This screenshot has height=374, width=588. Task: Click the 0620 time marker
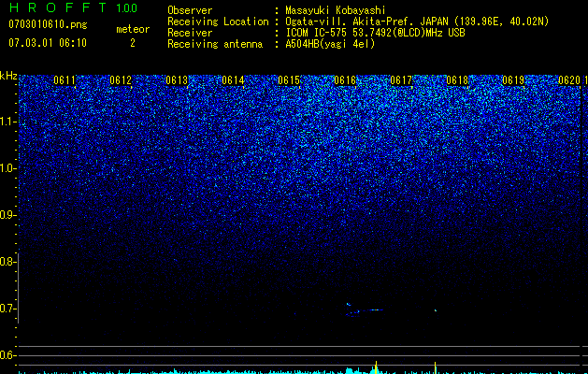(569, 80)
